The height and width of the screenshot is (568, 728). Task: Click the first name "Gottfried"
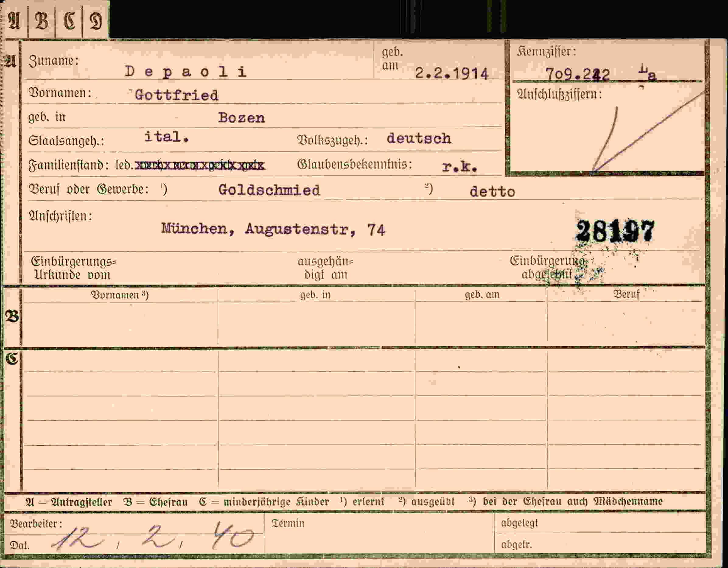176,95
